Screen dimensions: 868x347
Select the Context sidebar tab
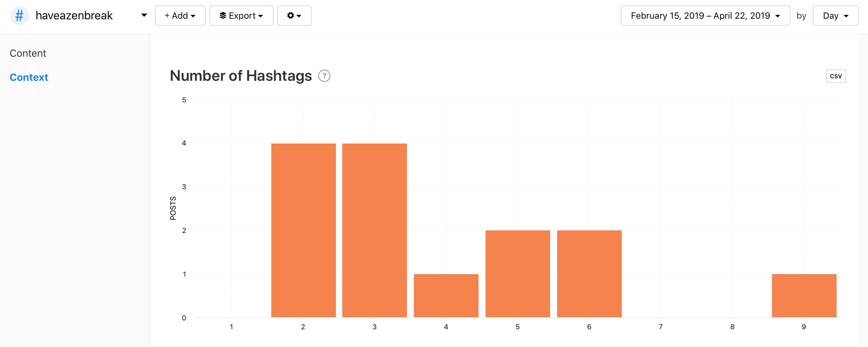tap(29, 77)
